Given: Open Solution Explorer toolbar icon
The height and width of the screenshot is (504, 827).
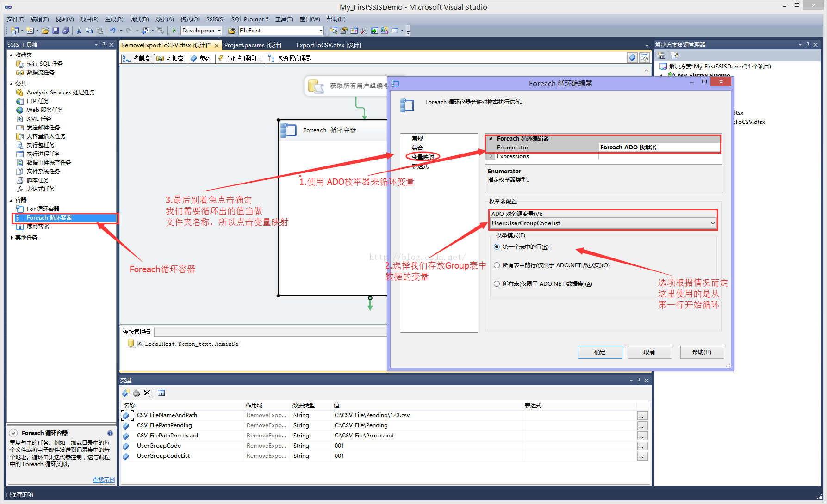Looking at the screenshot, I should click(x=333, y=31).
